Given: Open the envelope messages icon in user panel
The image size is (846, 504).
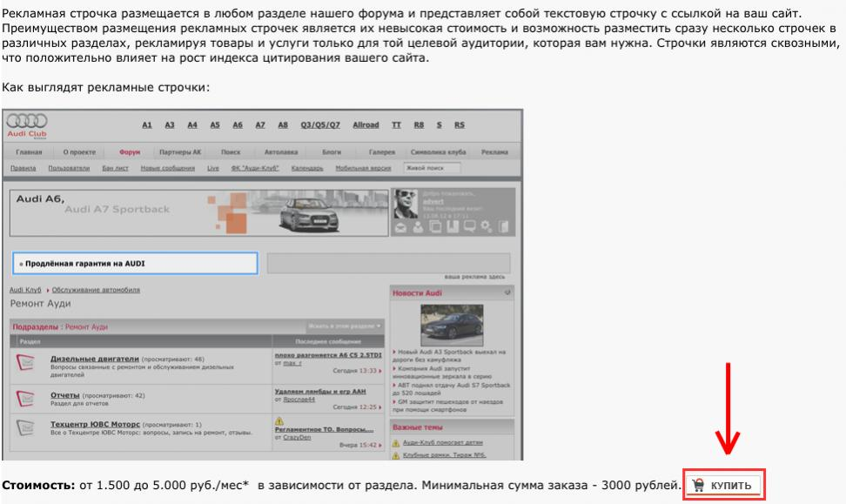Looking at the screenshot, I should 400,227.
